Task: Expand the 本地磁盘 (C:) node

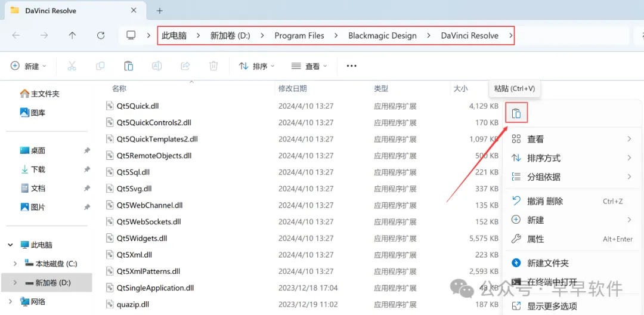Action: pos(15,264)
